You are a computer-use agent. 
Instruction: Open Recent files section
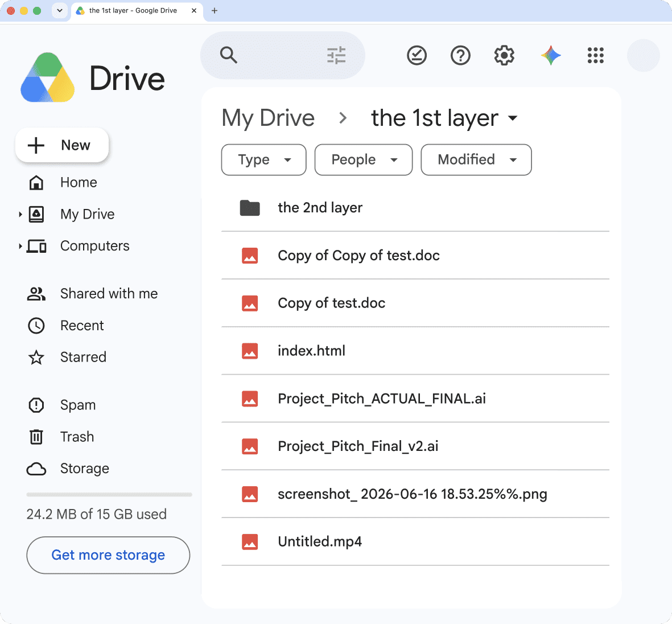[x=82, y=326]
